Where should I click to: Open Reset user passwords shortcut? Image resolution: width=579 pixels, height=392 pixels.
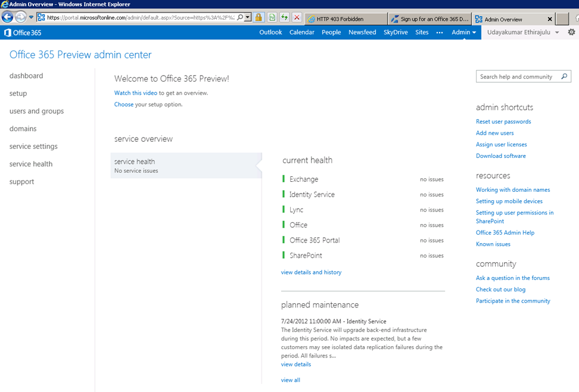pyautogui.click(x=503, y=122)
